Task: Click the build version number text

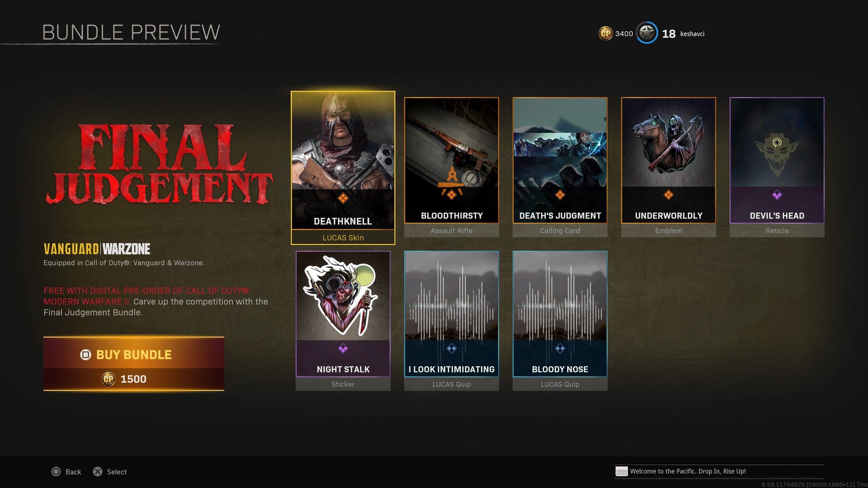Action: tap(814, 484)
